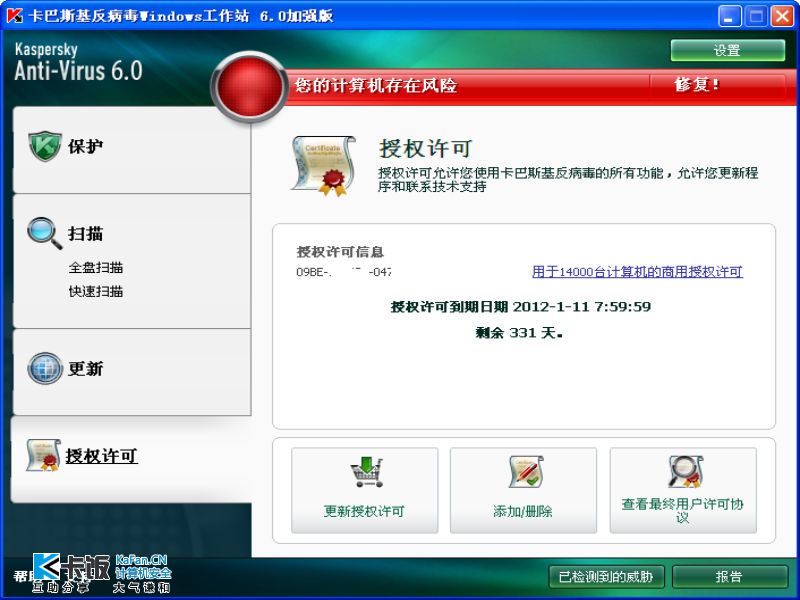
Task: Open the 扫描 section
Action: [86, 234]
